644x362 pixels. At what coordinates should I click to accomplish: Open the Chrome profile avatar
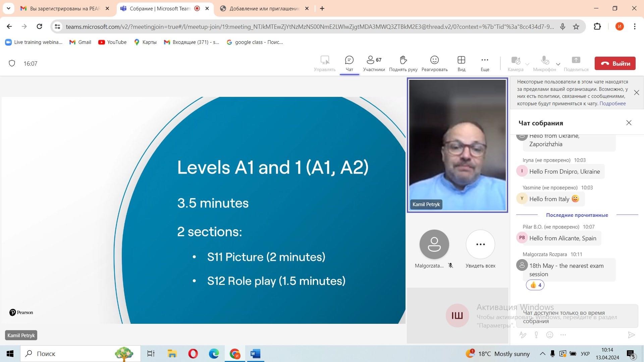click(619, 26)
